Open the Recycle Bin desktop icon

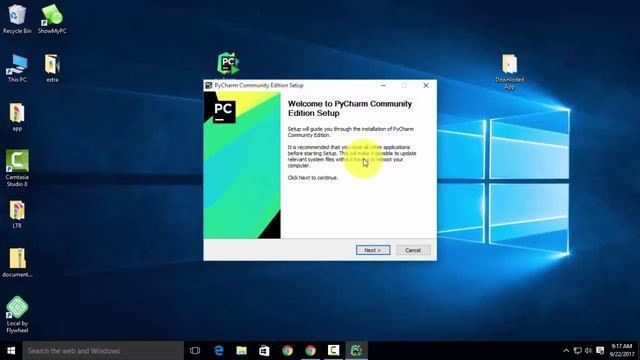click(17, 19)
